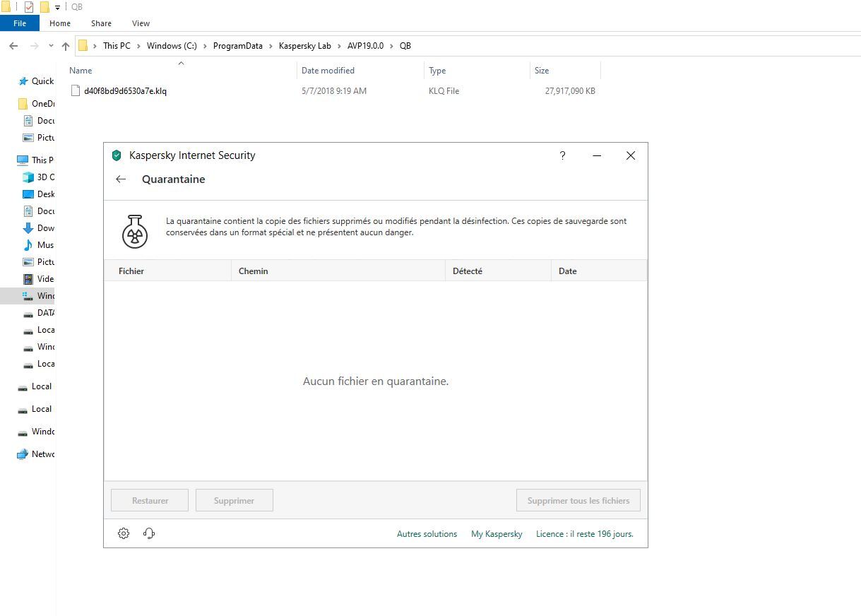861x616 pixels.
Task: Open Kaspersky support headset icon
Action: click(149, 533)
